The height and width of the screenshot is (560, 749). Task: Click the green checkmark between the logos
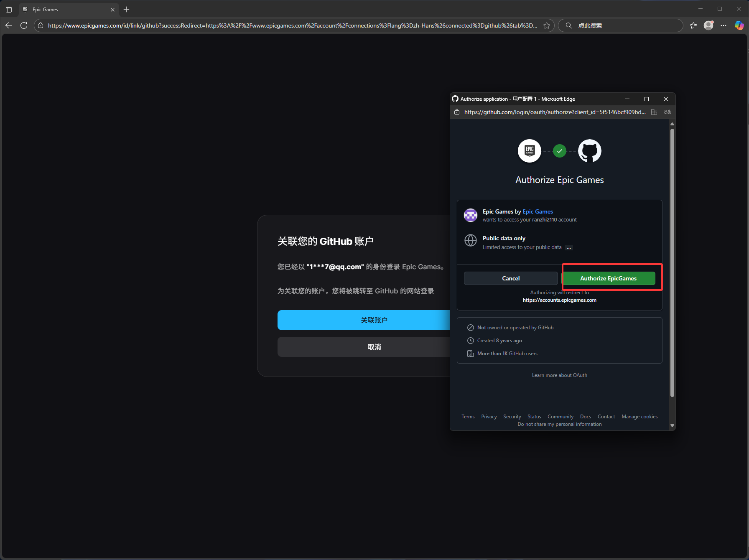pos(560,151)
